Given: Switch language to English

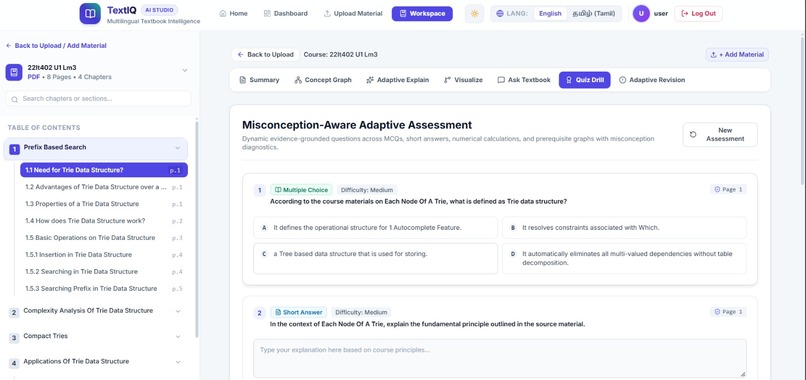Looking at the screenshot, I should coord(550,14).
